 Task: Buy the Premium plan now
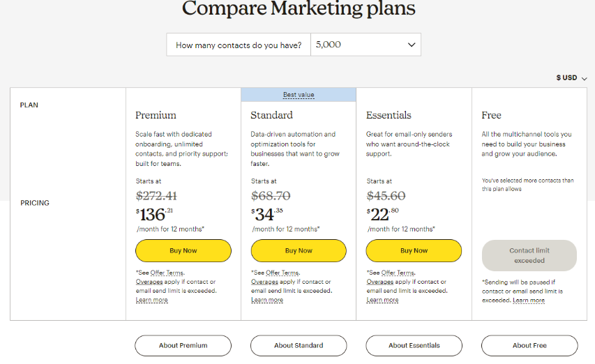pos(183,250)
